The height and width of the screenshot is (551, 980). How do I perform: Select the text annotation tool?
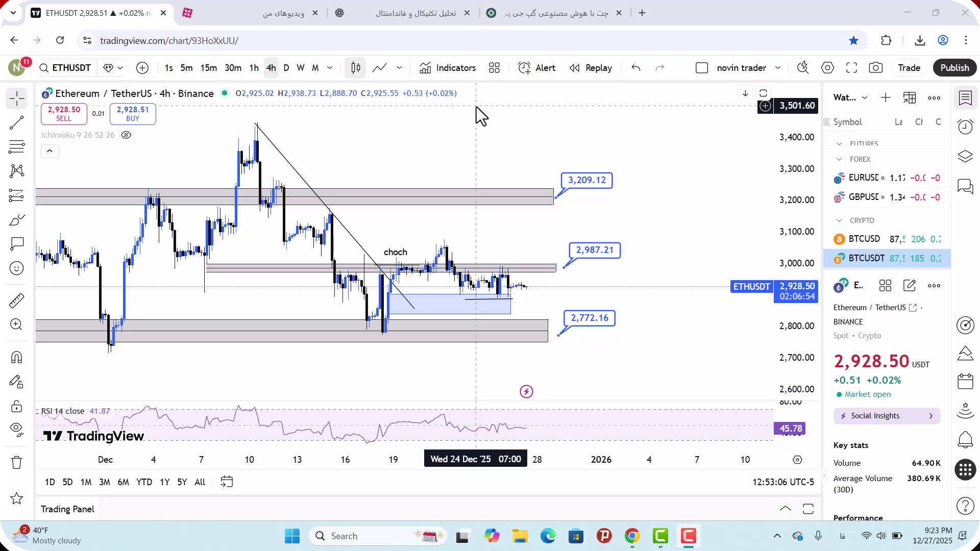17,244
